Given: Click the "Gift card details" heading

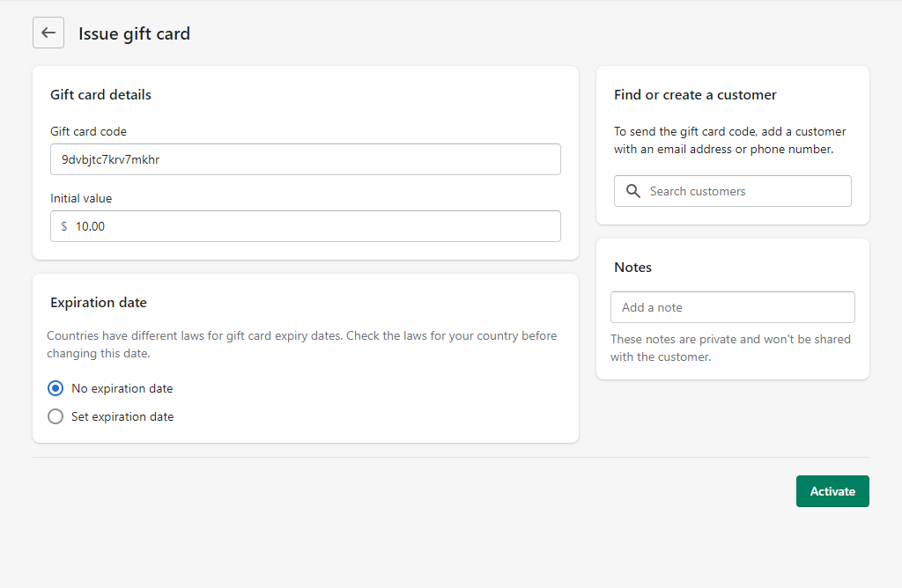Looking at the screenshot, I should coord(100,94).
